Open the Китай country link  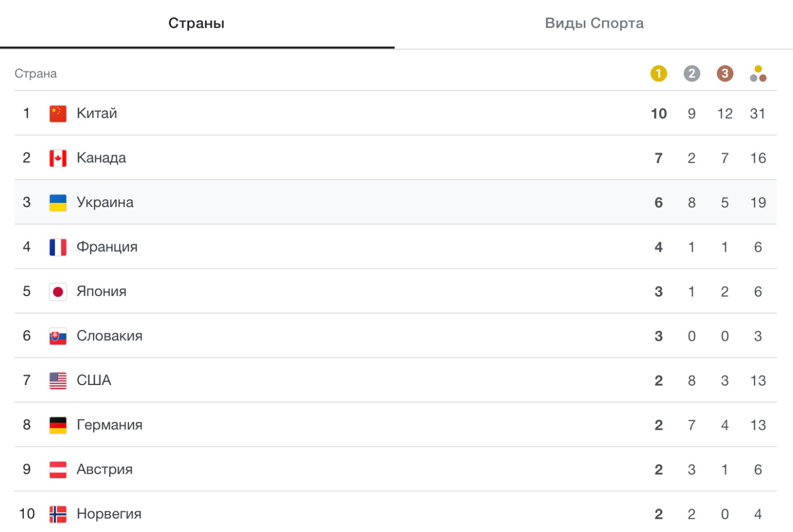(x=97, y=113)
